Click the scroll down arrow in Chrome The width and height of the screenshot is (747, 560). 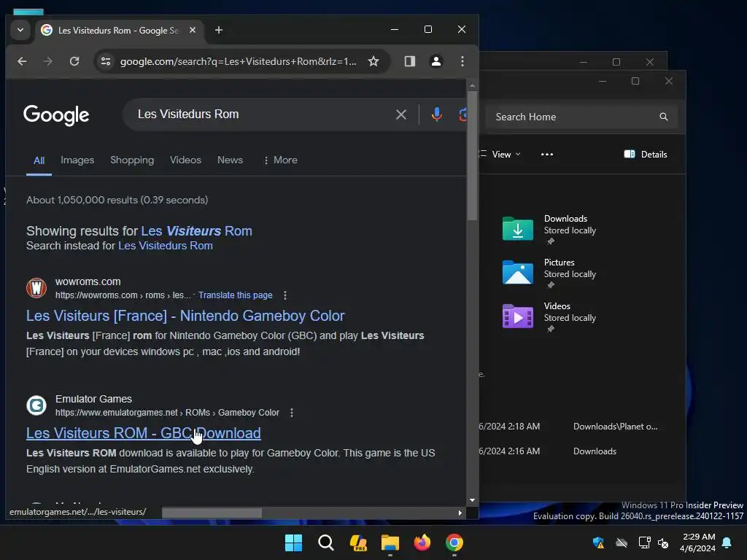pos(472,500)
